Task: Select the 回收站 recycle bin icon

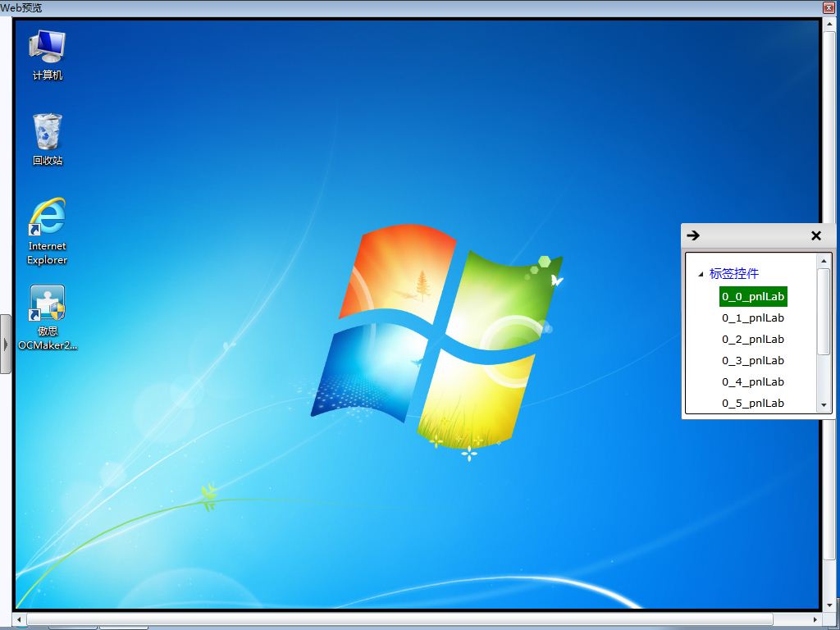Action: pos(47,139)
